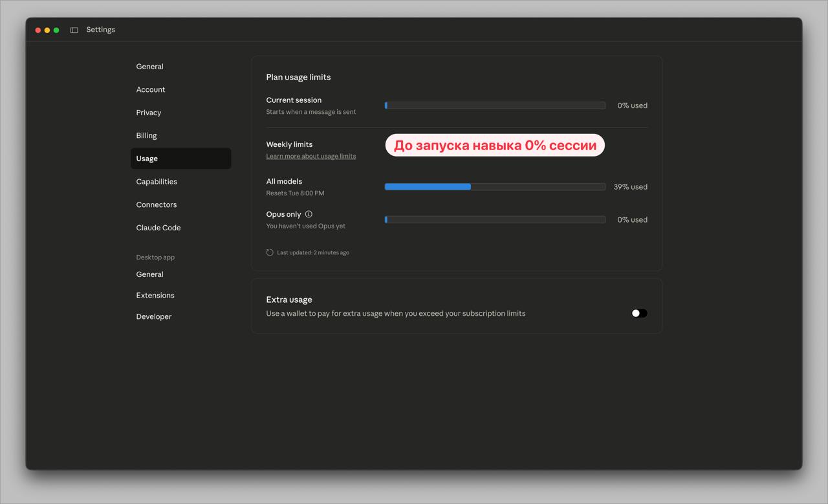Click the 0% used value for Current session
Image resolution: width=828 pixels, height=504 pixels.
632,105
